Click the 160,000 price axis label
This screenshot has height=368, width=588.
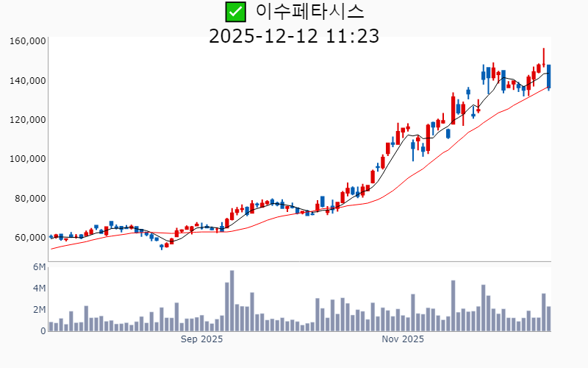(x=28, y=41)
